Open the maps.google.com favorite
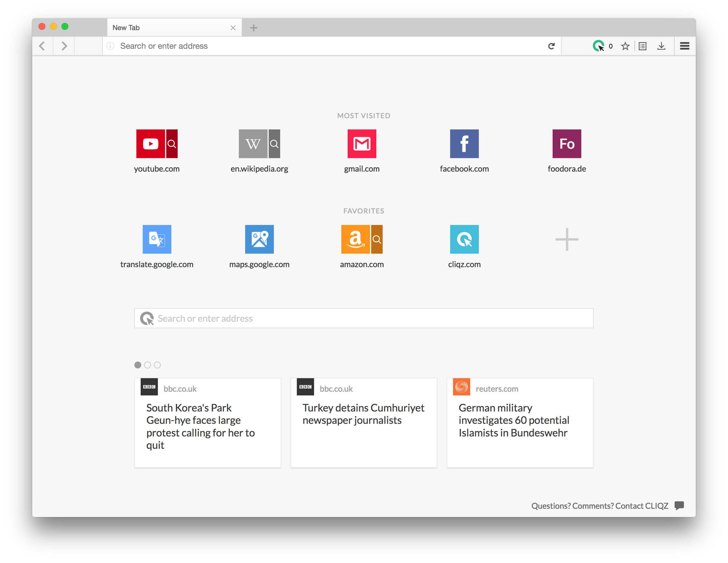This screenshot has height=563, width=728. [259, 239]
